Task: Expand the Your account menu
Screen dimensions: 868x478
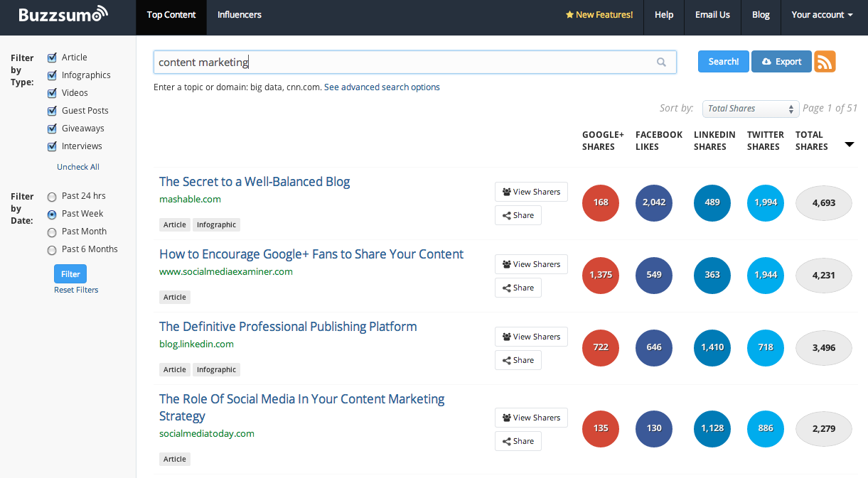Action: tap(822, 14)
